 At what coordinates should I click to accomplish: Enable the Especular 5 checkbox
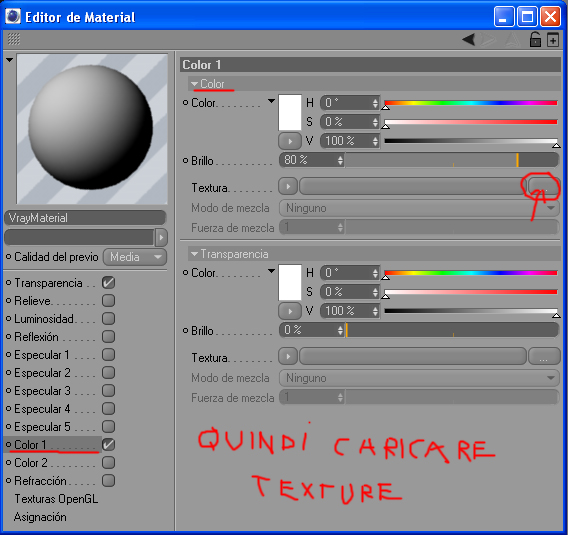(108, 427)
